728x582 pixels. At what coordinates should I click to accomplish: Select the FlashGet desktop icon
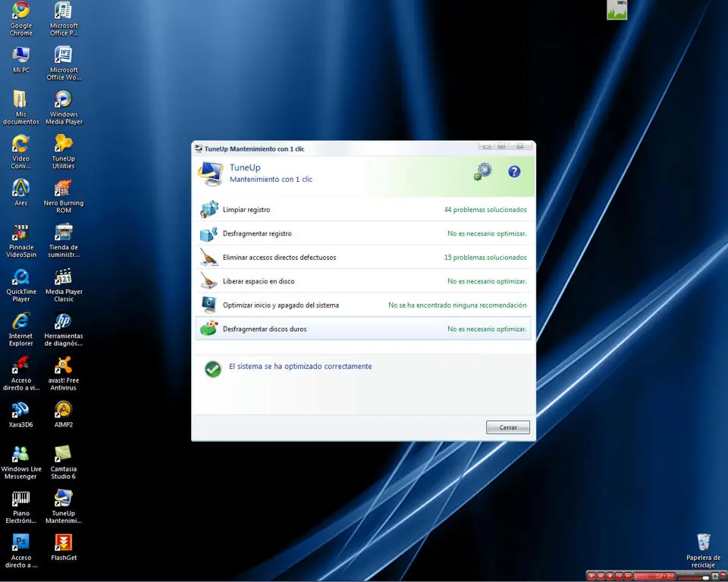coord(64,547)
